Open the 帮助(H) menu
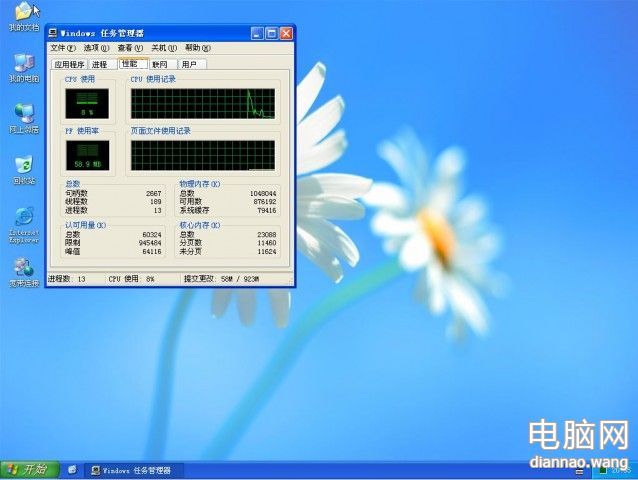638x480 pixels. [193, 48]
